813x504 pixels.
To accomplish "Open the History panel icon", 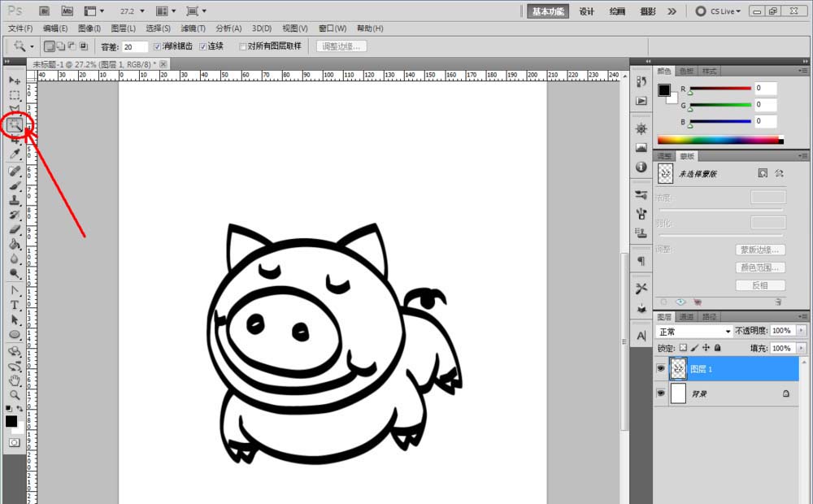I will click(641, 81).
